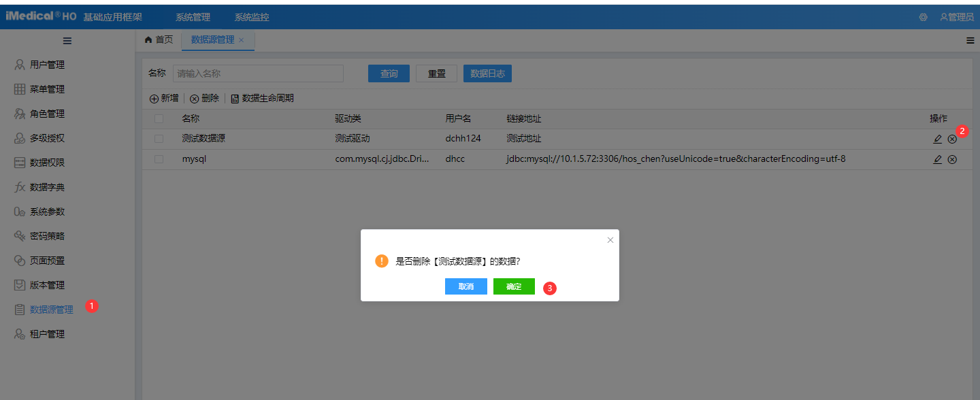Check the checkbox for mysql row

(x=159, y=159)
